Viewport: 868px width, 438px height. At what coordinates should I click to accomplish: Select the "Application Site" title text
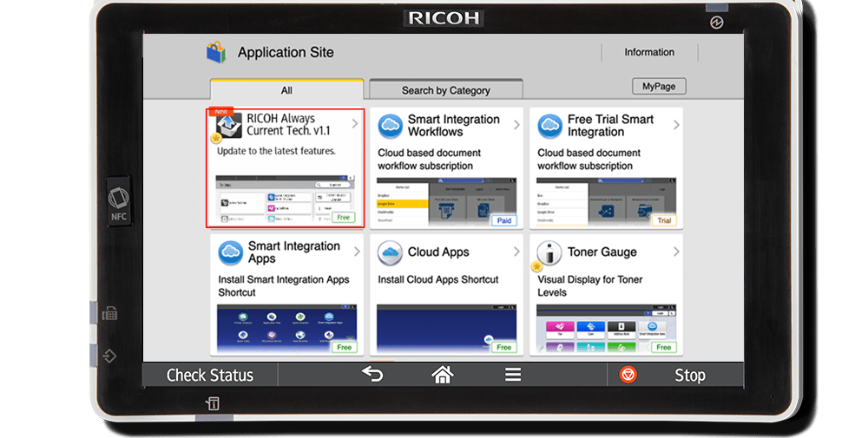tap(286, 53)
